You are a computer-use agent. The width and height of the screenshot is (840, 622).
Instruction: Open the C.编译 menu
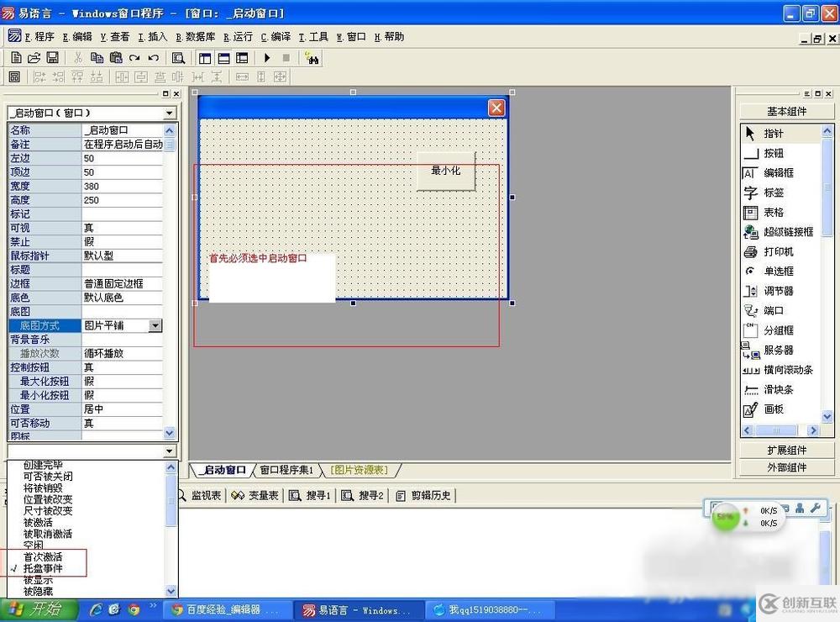click(x=276, y=36)
